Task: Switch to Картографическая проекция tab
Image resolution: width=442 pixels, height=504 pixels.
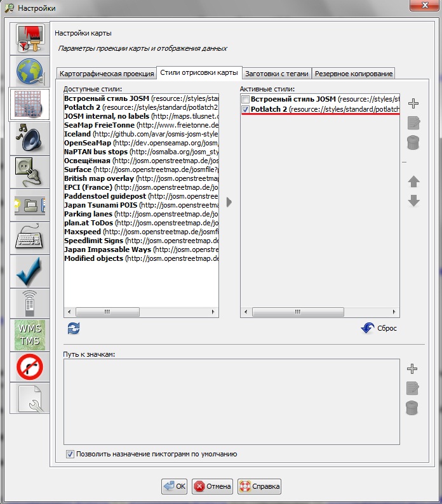Action: pyautogui.click(x=107, y=74)
